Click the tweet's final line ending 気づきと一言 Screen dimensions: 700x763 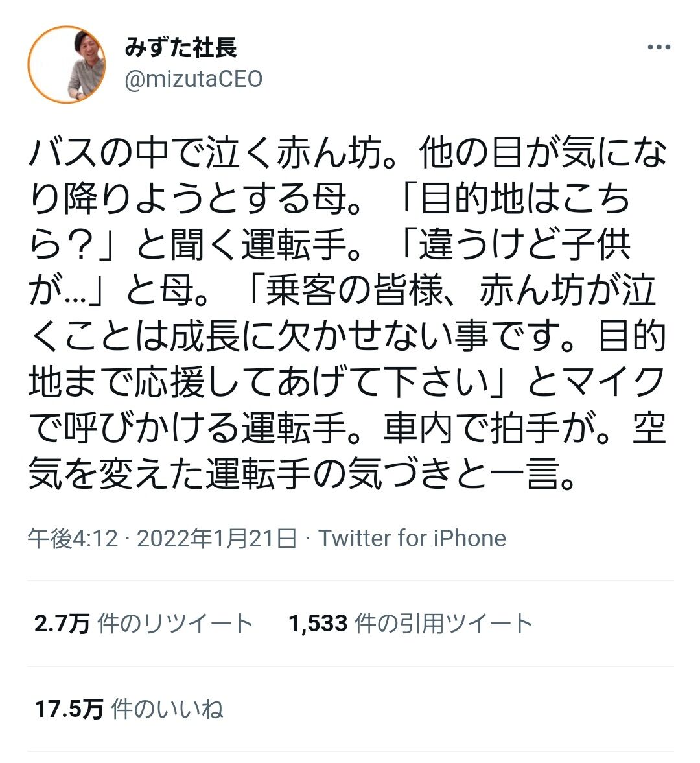coord(303,473)
